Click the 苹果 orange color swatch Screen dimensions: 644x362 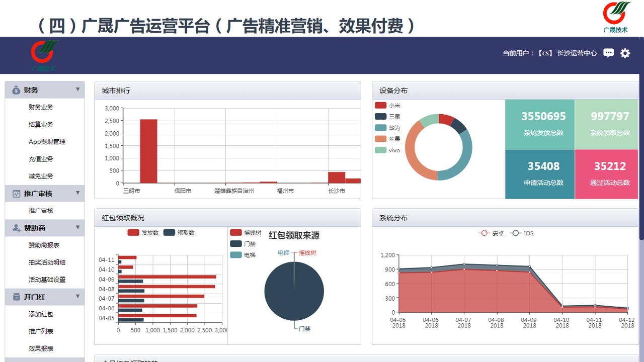[380, 139]
